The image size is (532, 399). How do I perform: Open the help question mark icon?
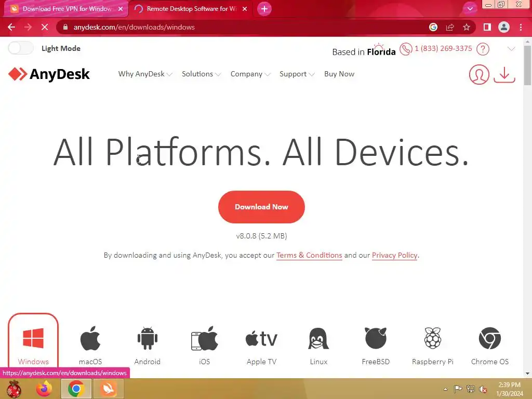coord(483,49)
